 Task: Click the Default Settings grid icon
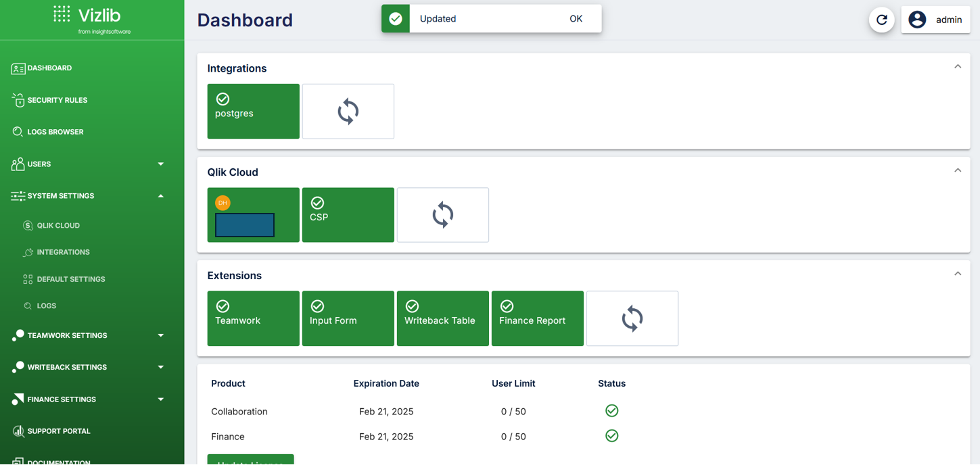tap(28, 279)
